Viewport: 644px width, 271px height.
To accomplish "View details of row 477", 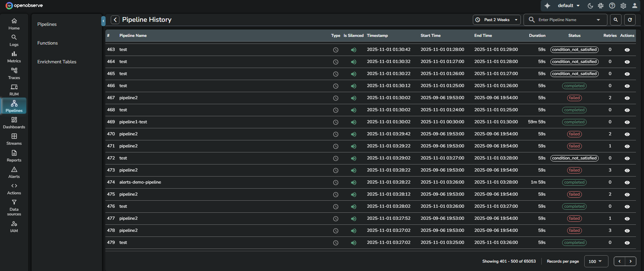I will [x=627, y=219].
